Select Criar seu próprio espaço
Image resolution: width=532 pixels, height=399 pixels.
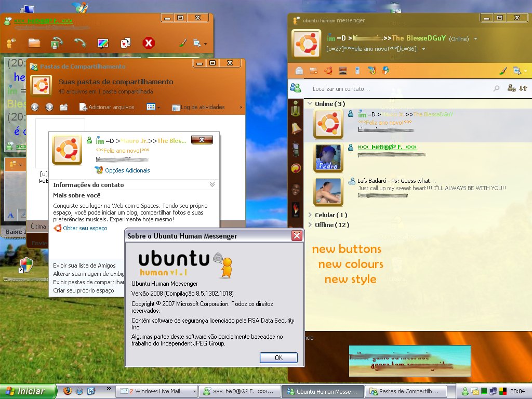click(x=84, y=290)
